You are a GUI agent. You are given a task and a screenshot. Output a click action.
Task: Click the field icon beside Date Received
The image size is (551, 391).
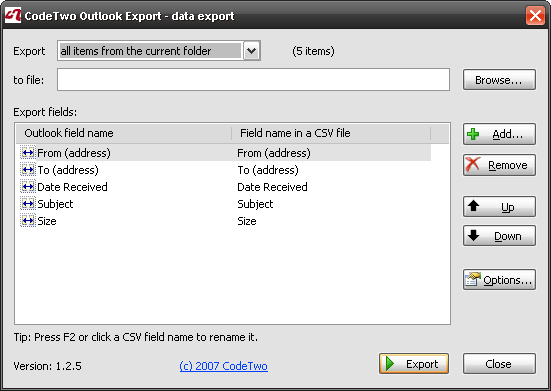pos(28,187)
